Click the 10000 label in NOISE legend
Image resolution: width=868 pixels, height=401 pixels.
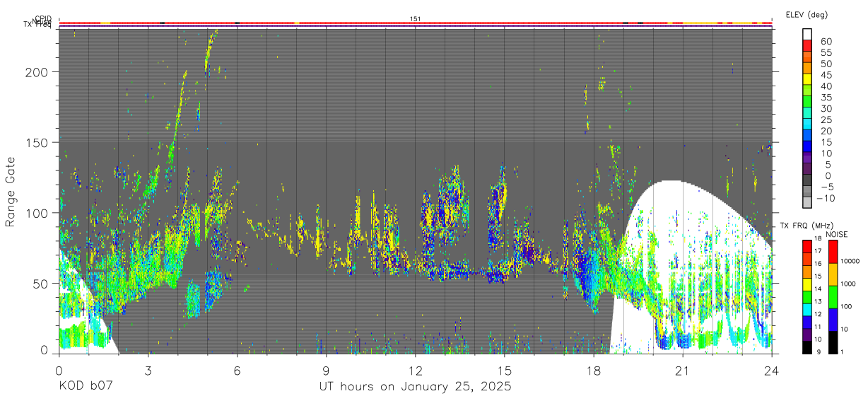(852, 261)
